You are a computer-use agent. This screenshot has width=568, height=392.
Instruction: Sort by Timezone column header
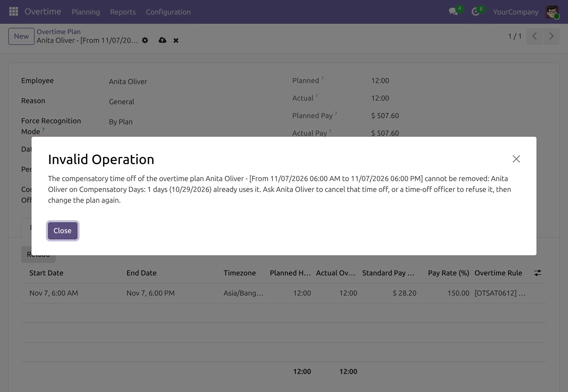pos(240,273)
